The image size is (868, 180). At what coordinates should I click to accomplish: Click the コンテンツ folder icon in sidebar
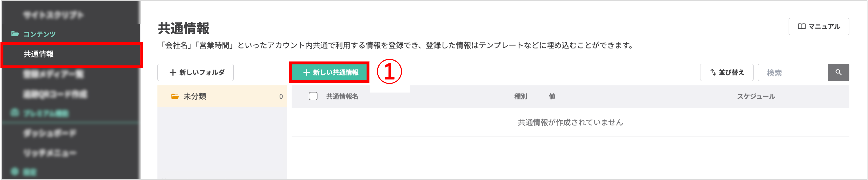coord(15,34)
